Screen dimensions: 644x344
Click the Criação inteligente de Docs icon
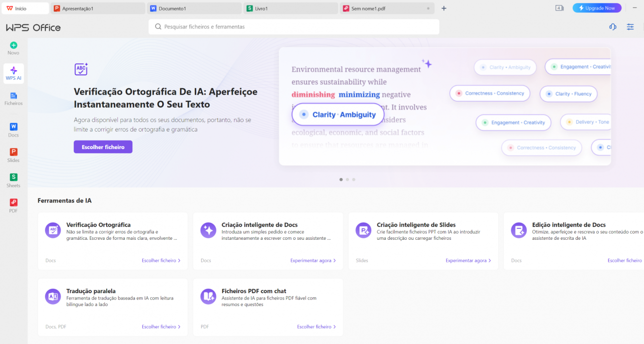(208, 230)
